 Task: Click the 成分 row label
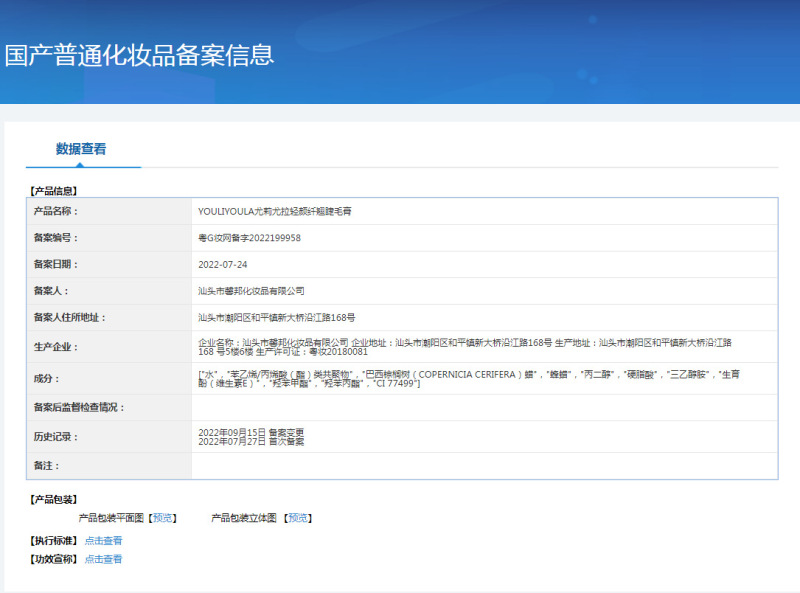[x=46, y=379]
